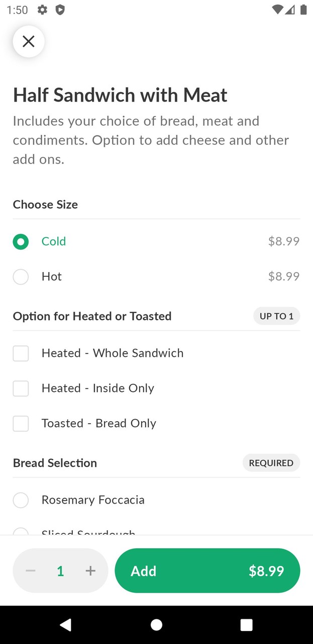The width and height of the screenshot is (313, 644).
Task: Tap the quantity number 1
Action: [x=60, y=571]
